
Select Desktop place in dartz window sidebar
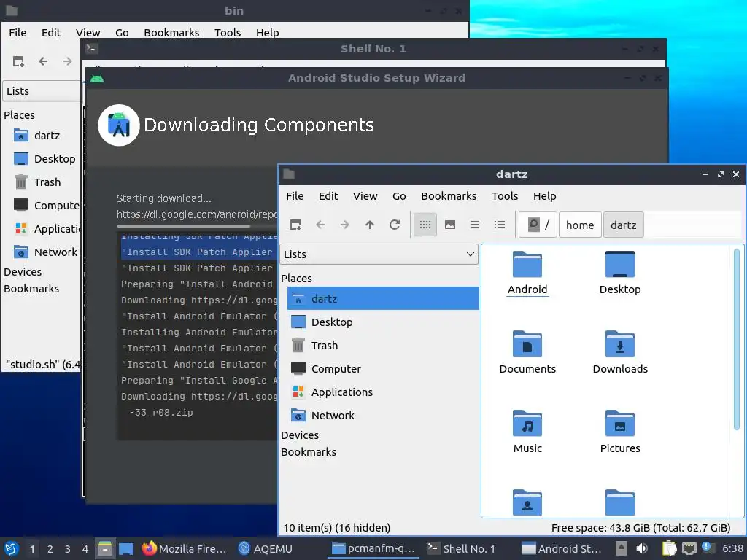pos(383,322)
